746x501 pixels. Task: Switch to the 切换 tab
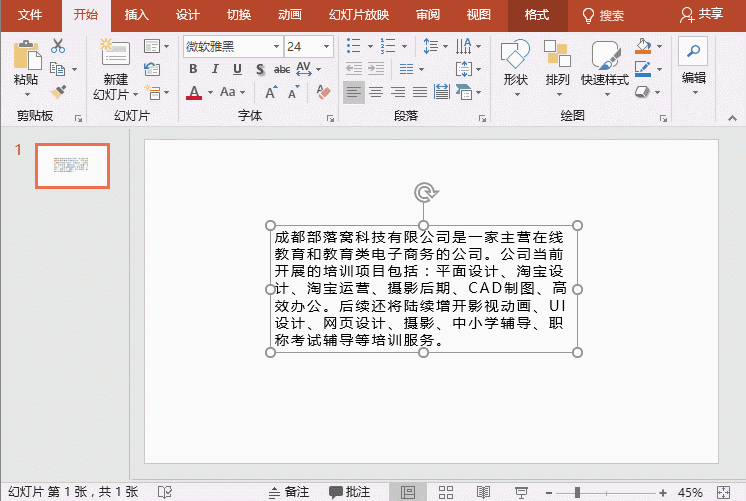(x=239, y=15)
